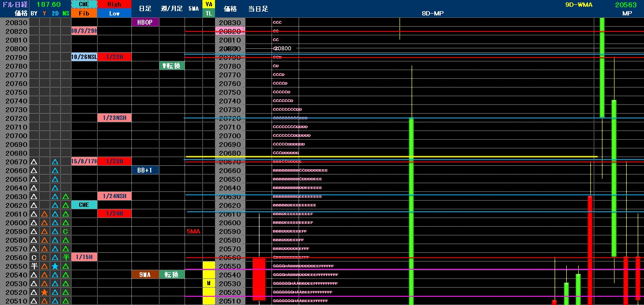Click orange triangle in Y column at 20550

pos(44,266)
